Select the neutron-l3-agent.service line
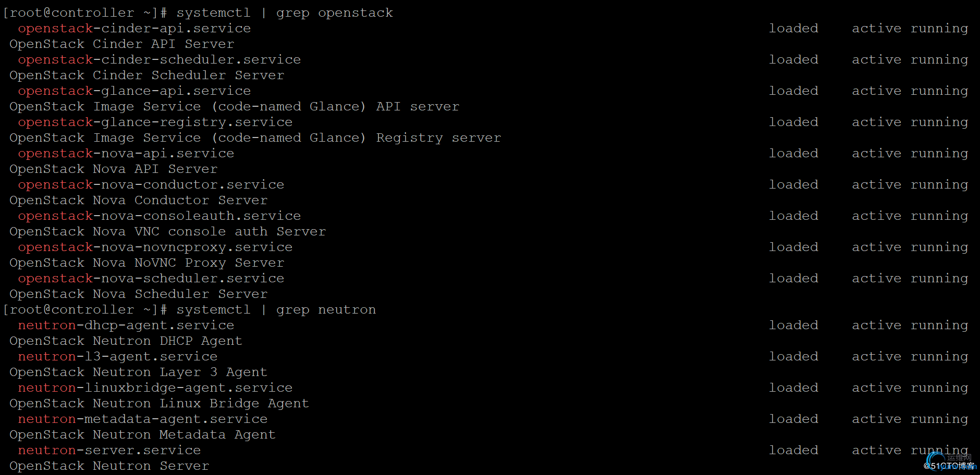The image size is (980, 475). click(118, 357)
